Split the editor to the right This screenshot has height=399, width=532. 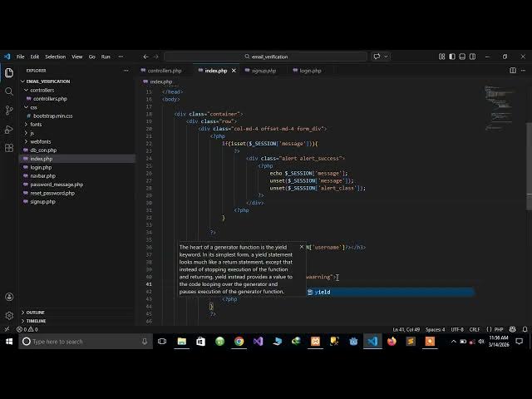(x=513, y=71)
